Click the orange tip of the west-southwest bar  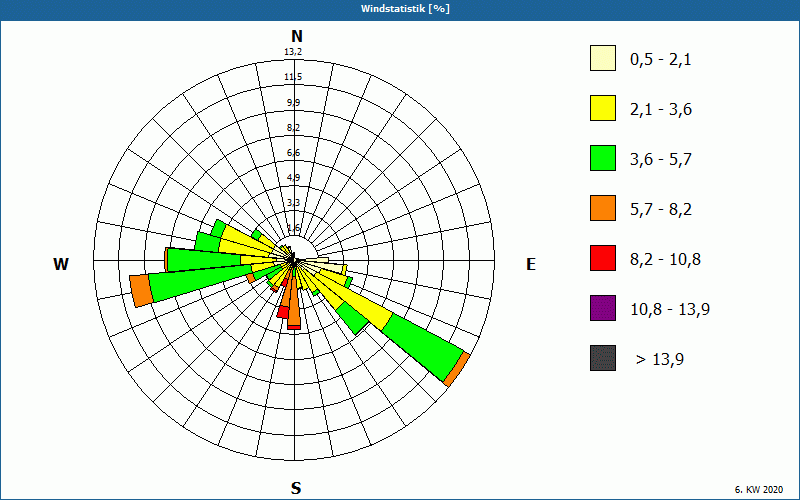pos(141,291)
